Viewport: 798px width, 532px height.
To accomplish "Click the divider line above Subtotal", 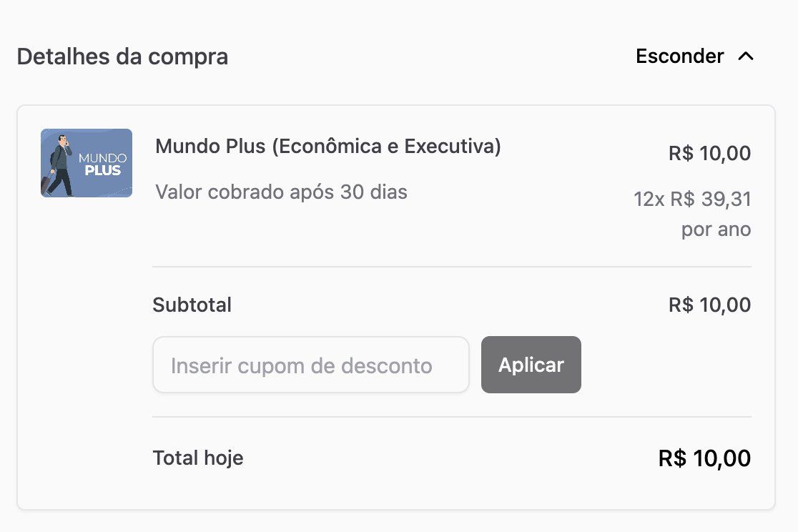I will click(452, 266).
